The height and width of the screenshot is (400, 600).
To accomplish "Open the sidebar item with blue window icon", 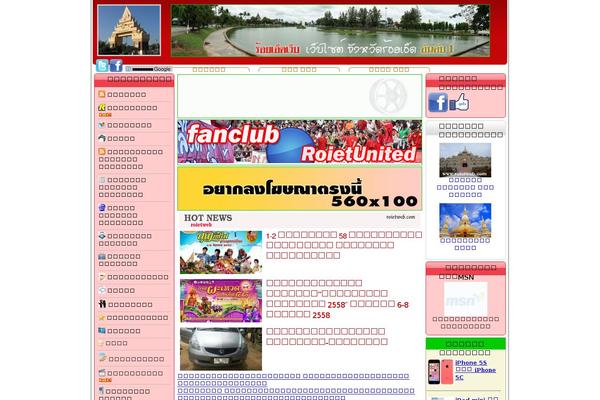I will pyautogui.click(x=119, y=331).
